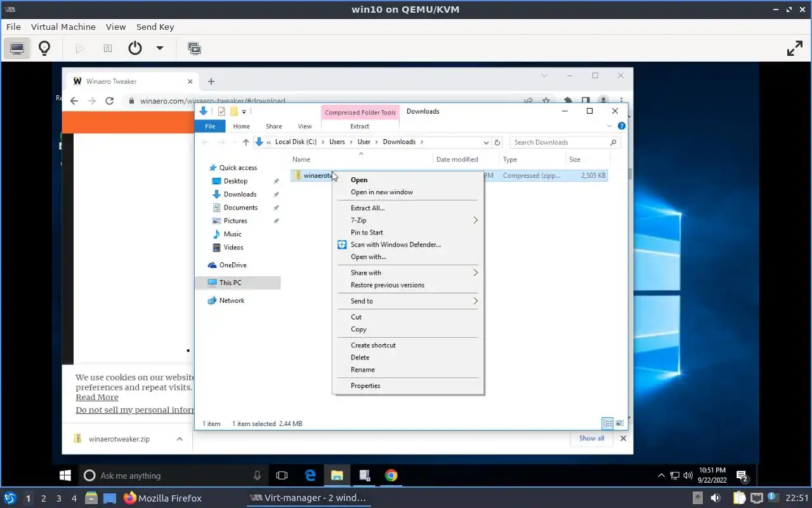Expand the 7-Zip submenu
The width and height of the screenshot is (812, 508).
pos(408,220)
